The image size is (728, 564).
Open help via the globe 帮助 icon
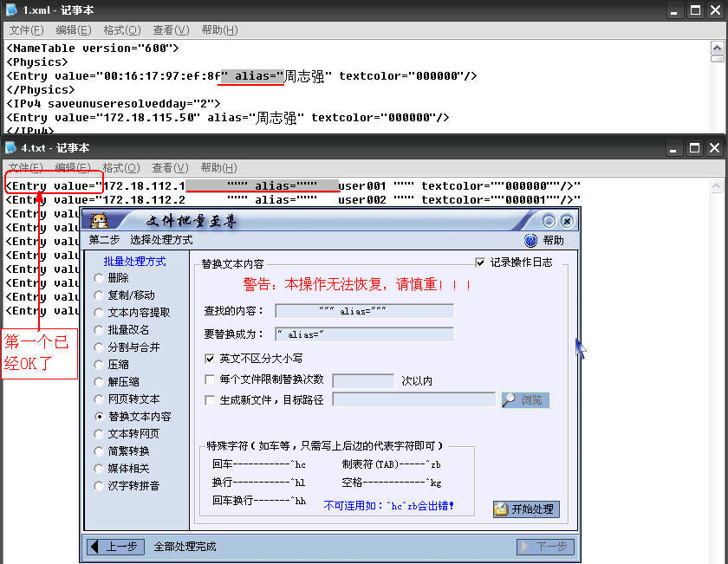(x=529, y=240)
